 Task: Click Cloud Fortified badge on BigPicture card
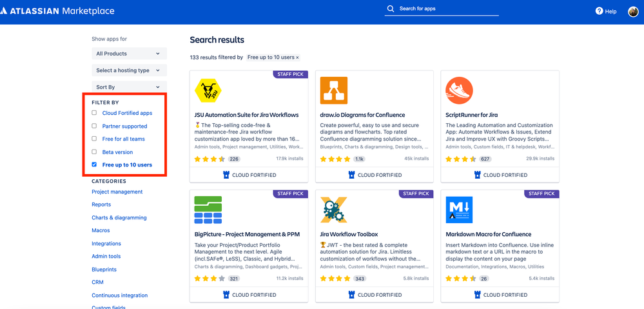[x=249, y=295]
